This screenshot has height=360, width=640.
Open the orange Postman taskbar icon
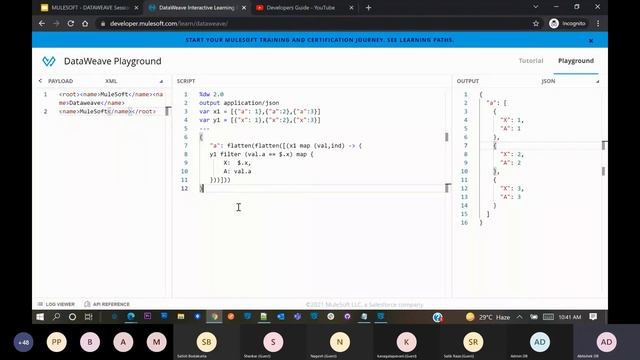coord(231,316)
